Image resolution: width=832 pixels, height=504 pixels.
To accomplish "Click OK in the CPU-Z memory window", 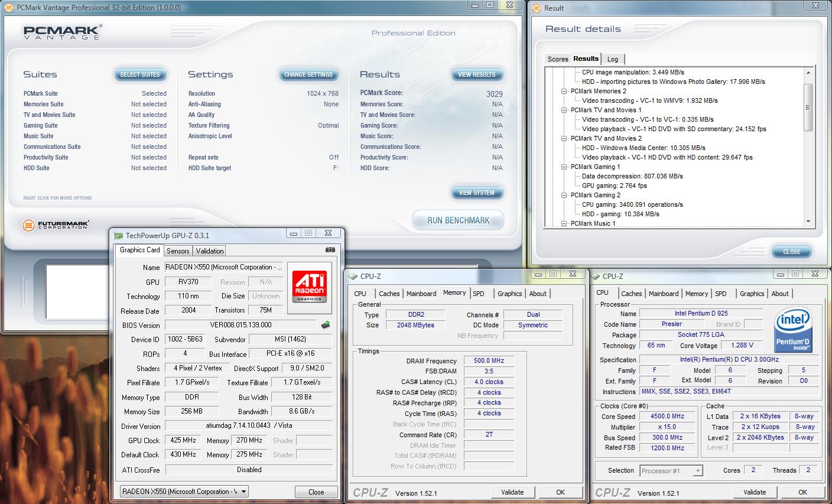I will point(560,492).
